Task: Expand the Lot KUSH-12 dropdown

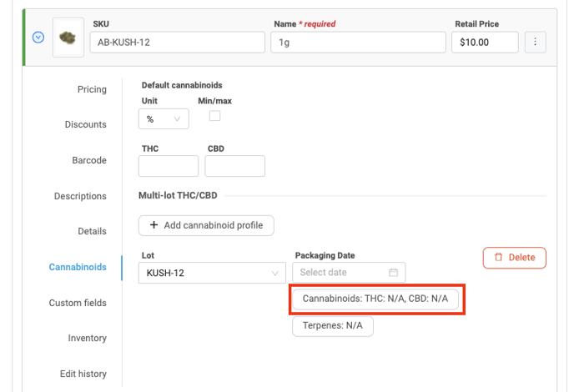Action: click(x=213, y=273)
